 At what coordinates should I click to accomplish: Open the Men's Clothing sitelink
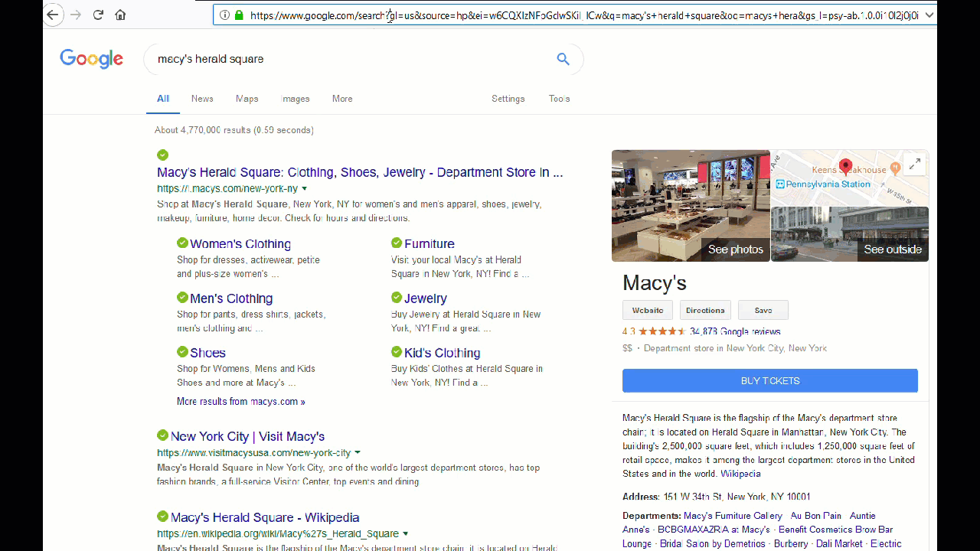[231, 298]
